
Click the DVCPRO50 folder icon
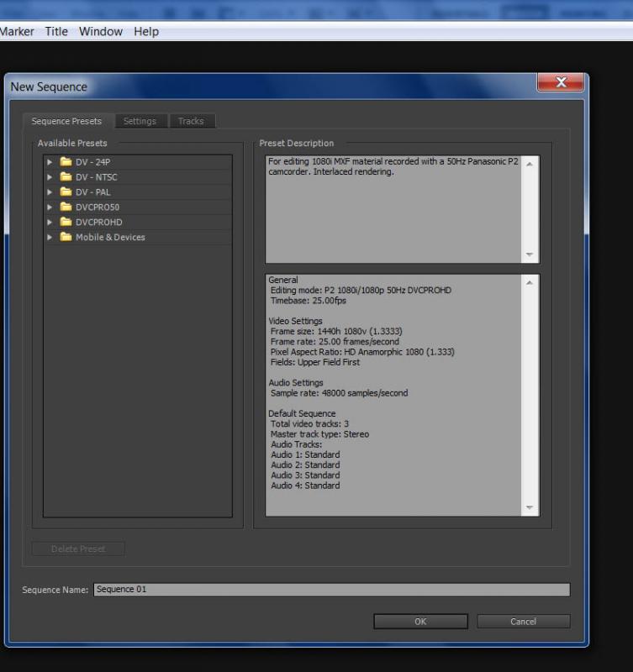[x=66, y=207]
